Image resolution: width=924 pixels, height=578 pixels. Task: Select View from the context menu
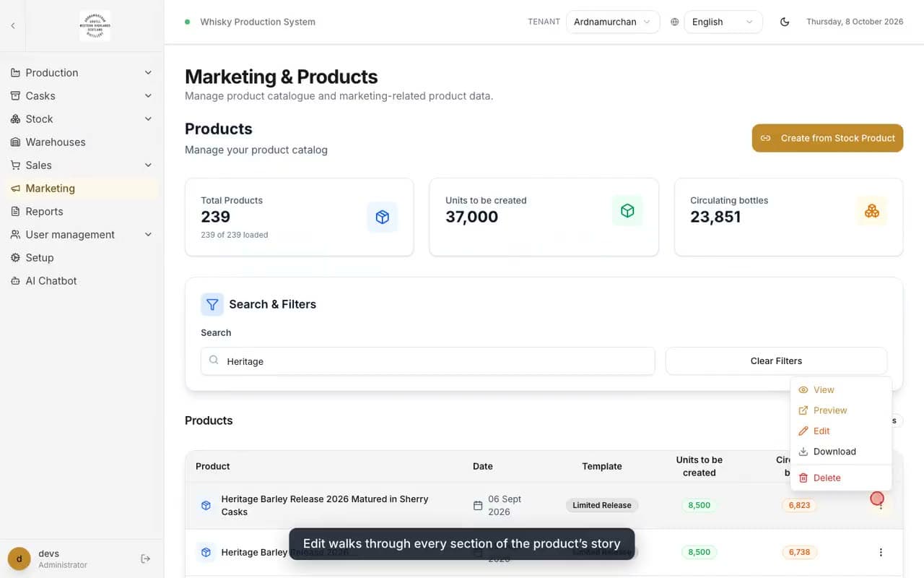click(841, 389)
